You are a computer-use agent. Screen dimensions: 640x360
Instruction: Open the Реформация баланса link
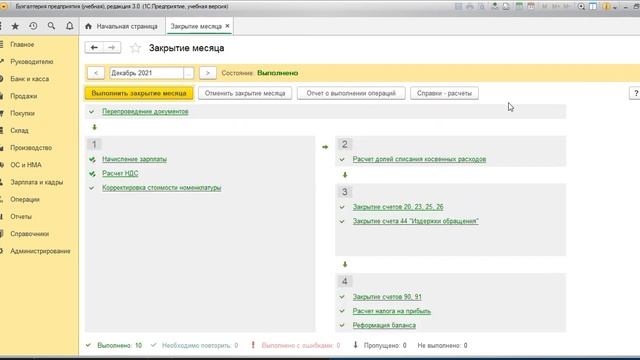pyautogui.click(x=384, y=325)
